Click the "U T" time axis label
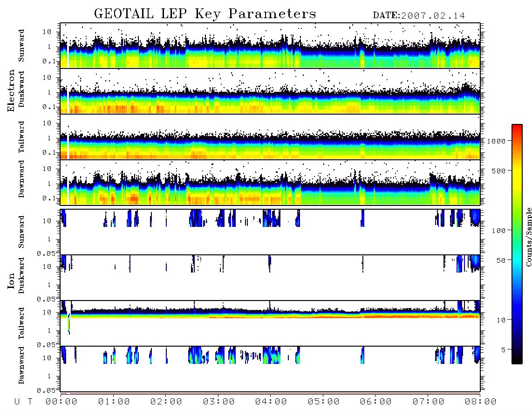532x410 pixels. pyautogui.click(x=23, y=402)
